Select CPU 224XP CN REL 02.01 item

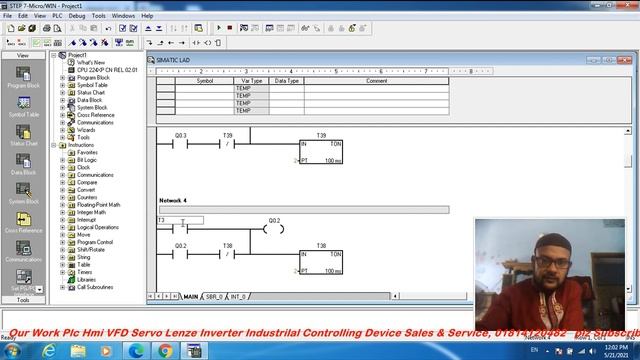click(x=107, y=70)
